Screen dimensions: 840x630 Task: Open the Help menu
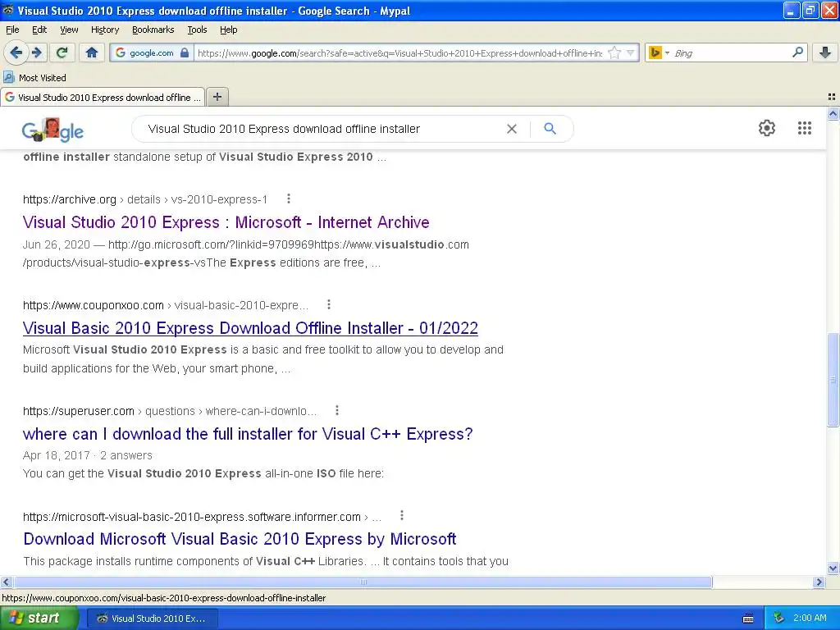click(228, 30)
